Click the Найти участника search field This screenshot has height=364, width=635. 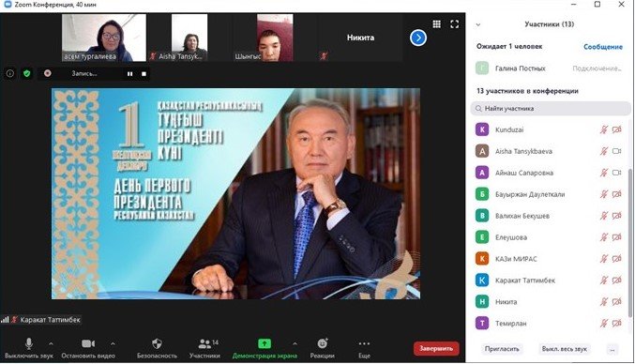point(551,109)
